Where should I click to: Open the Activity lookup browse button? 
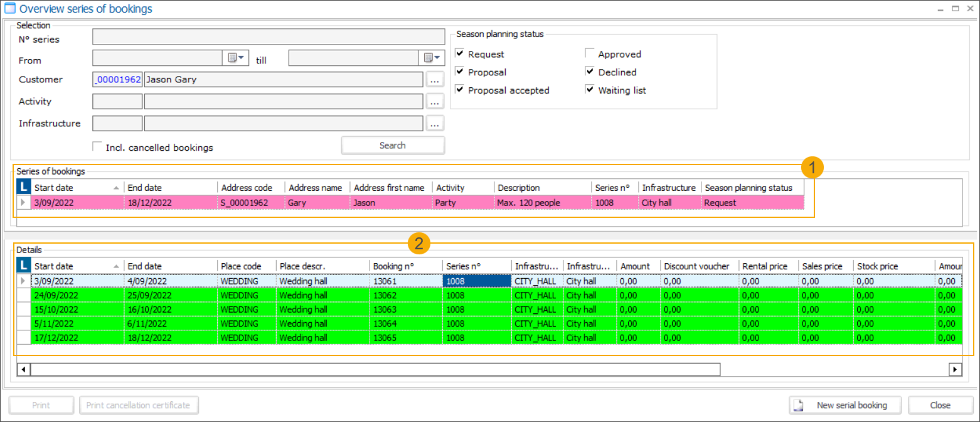(435, 101)
